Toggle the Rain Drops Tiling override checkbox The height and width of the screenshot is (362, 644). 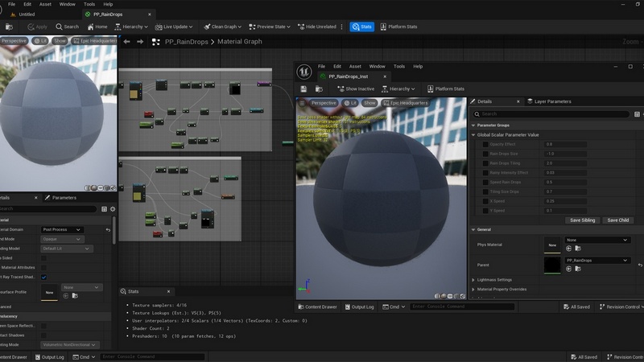(x=485, y=163)
